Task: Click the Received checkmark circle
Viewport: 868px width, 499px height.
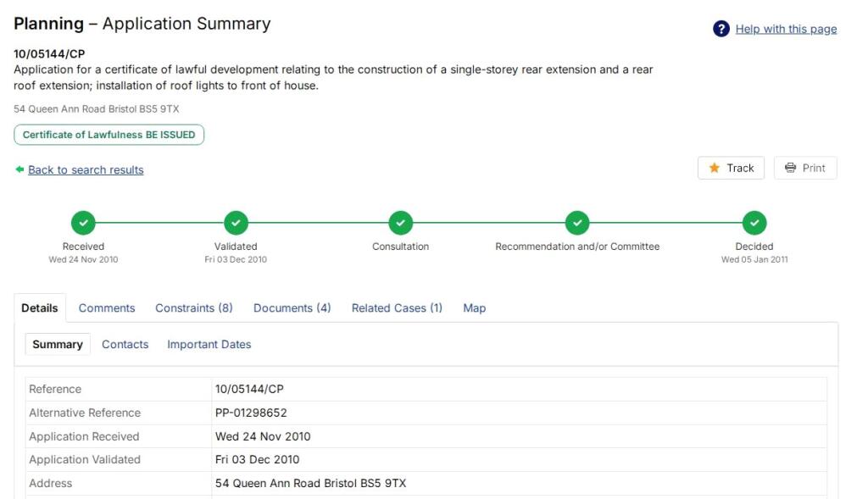Action: pos(83,223)
